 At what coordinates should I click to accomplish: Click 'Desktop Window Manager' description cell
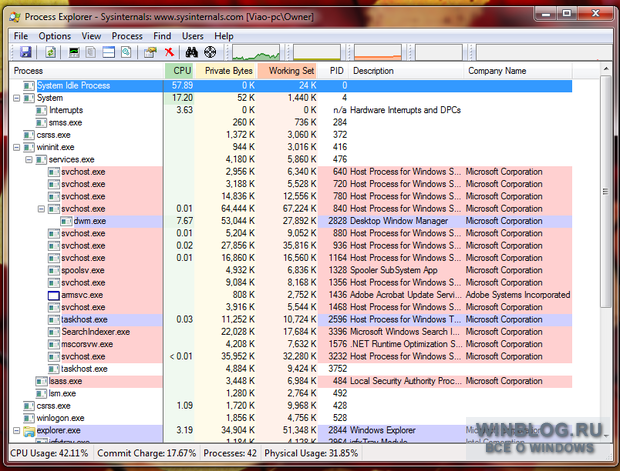399,221
